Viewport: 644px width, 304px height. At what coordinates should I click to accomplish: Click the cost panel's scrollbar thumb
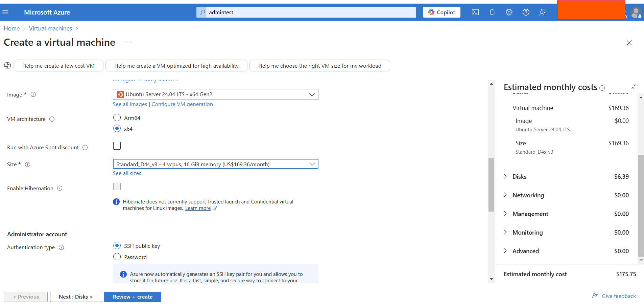click(x=641, y=206)
